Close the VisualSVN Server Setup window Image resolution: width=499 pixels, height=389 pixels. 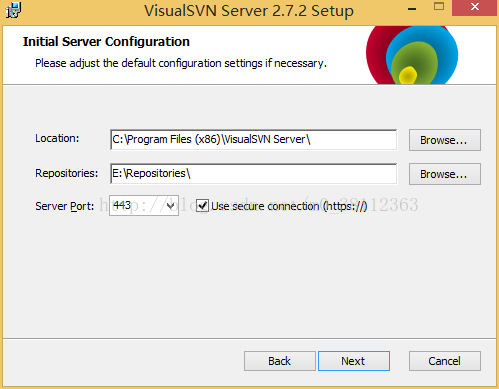point(474,7)
